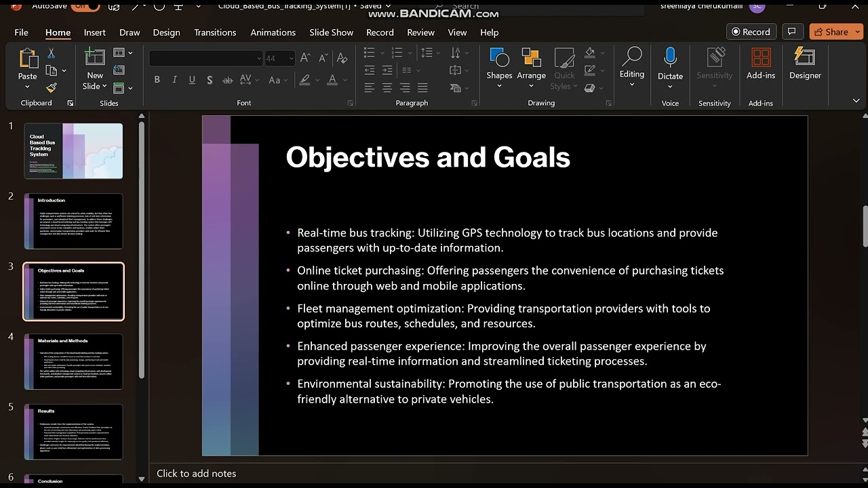Click the Editing magnifier icon
This screenshot has width=868, height=488.
(x=632, y=58)
